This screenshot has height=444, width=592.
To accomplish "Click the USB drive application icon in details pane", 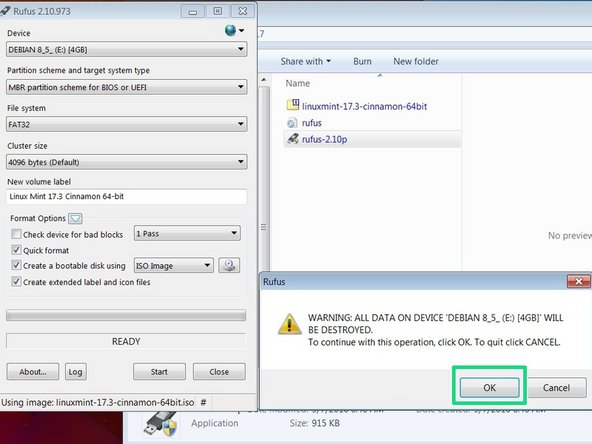I will click(160, 424).
